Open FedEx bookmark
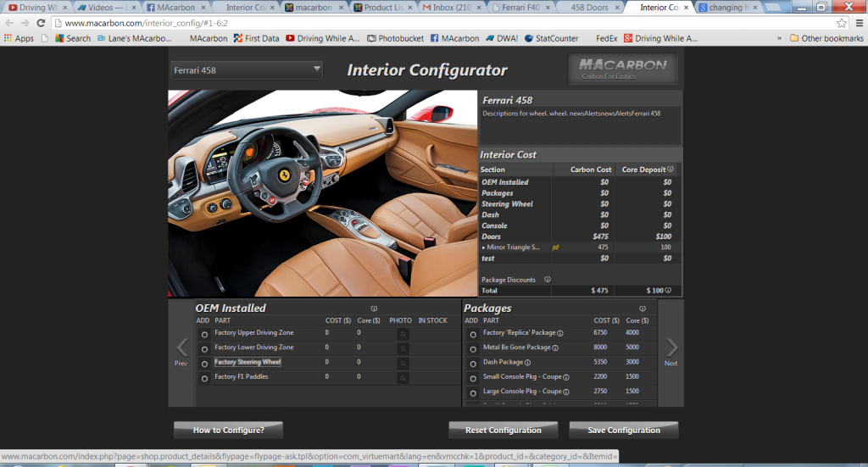The height and width of the screenshot is (467, 868). [607, 38]
